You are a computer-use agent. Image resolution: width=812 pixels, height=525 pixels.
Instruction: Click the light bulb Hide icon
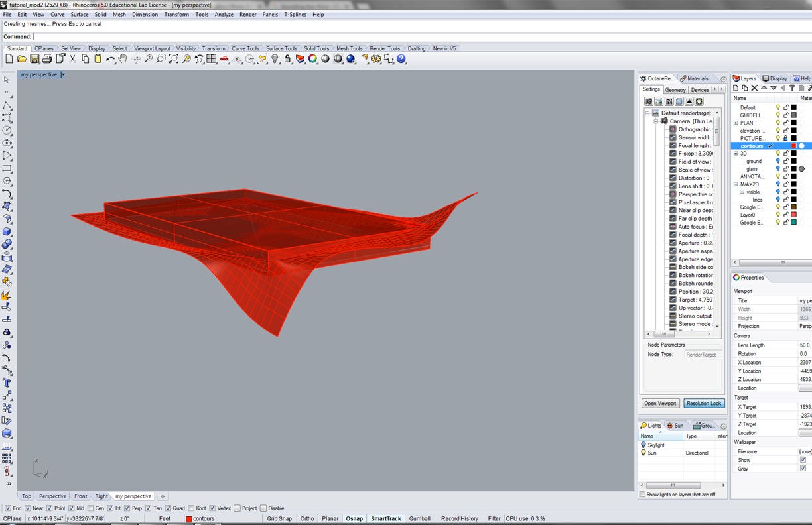click(x=275, y=59)
